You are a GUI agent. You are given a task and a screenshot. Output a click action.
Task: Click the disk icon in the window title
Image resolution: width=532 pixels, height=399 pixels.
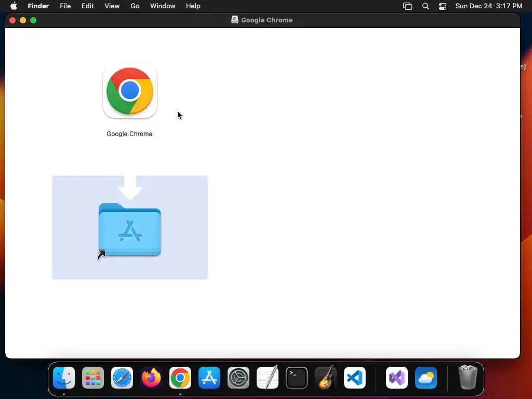click(234, 20)
